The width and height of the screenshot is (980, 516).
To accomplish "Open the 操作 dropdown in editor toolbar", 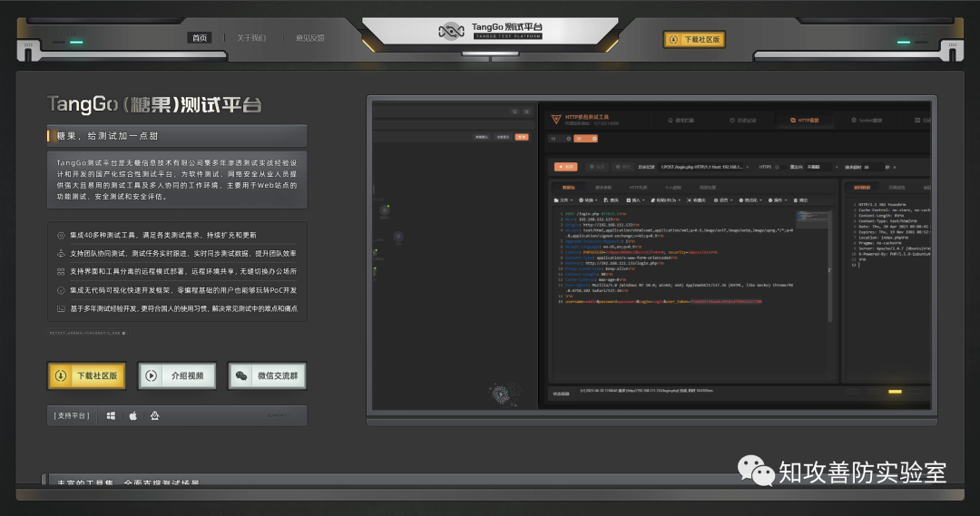I will (778, 200).
